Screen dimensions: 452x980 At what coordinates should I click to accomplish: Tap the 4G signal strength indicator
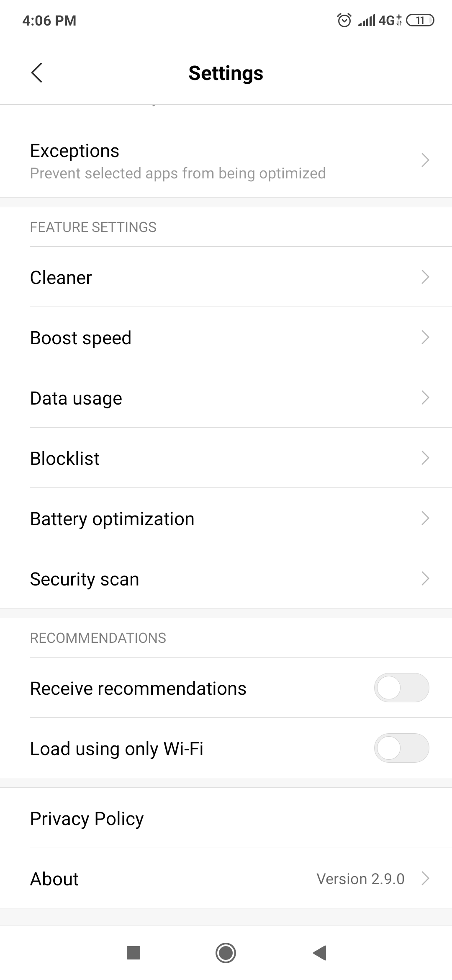(x=380, y=20)
